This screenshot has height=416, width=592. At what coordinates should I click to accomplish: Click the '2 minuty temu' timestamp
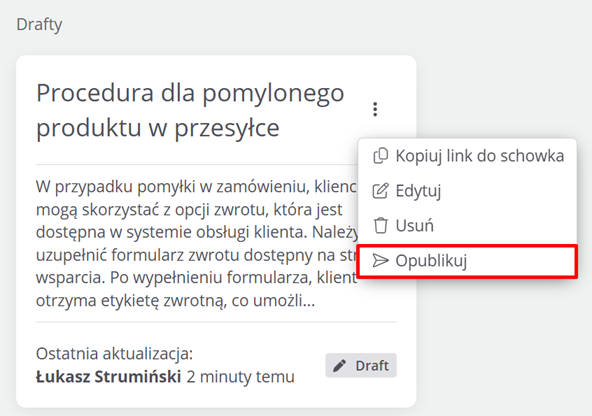point(240,377)
